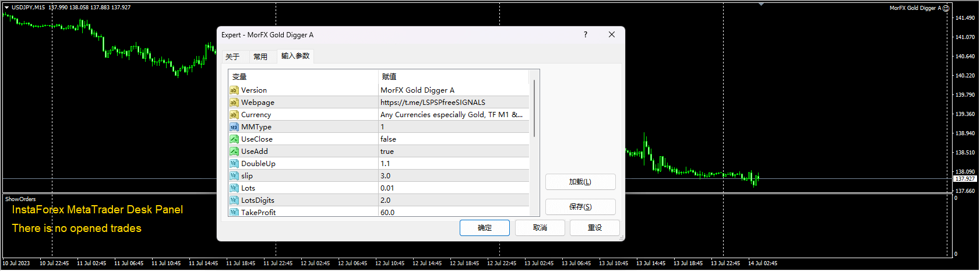Click the 变量 column header
The height and width of the screenshot is (271, 980).
pos(303,77)
